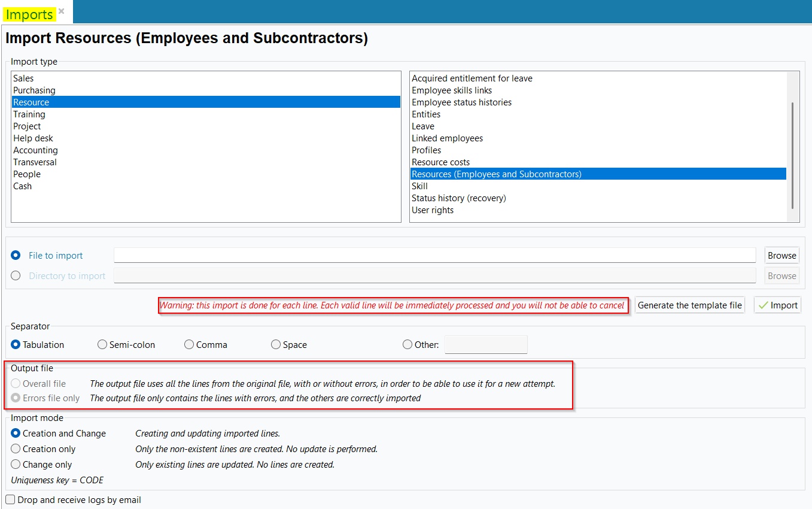
Task: Close the Imports tab
Action: click(x=62, y=11)
